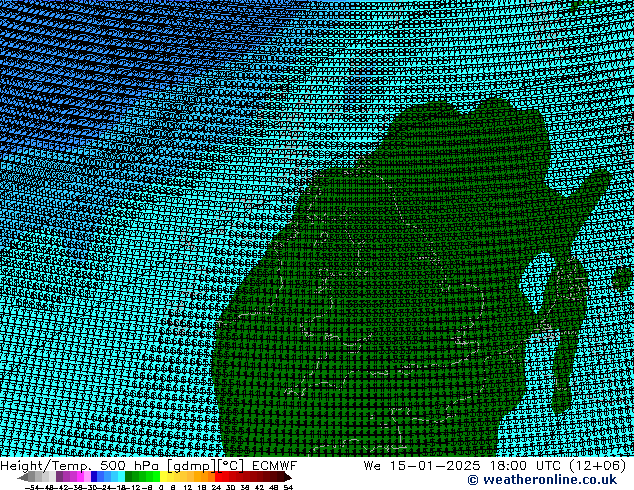
Task: Click the dark blue legend swatch
Action: [x=94, y=477]
